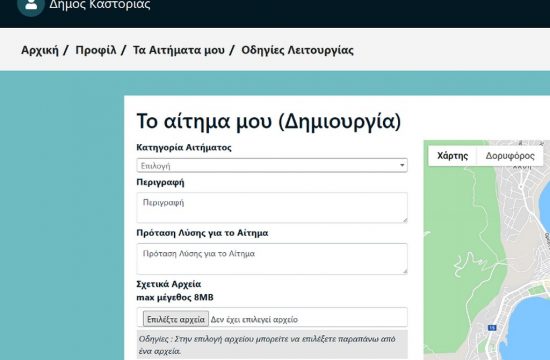Click the Το αίτημα μου (Δημιουργία) heading

(269, 121)
